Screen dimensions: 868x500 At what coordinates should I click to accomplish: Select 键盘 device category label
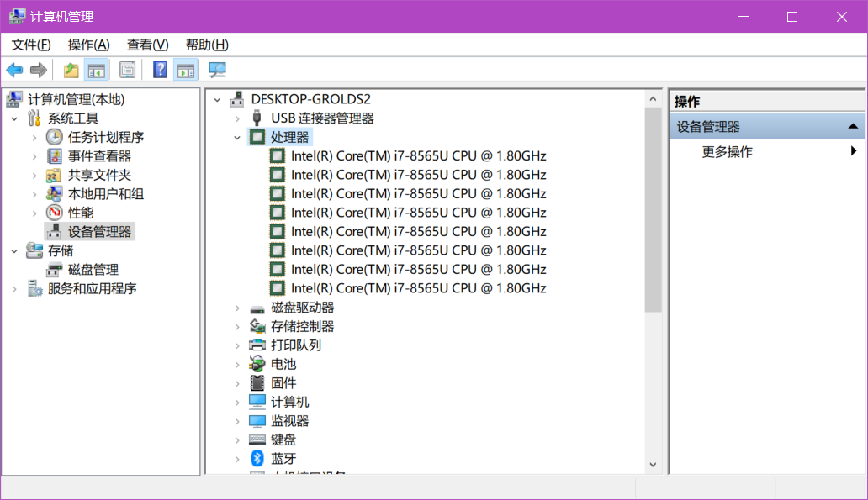283,439
